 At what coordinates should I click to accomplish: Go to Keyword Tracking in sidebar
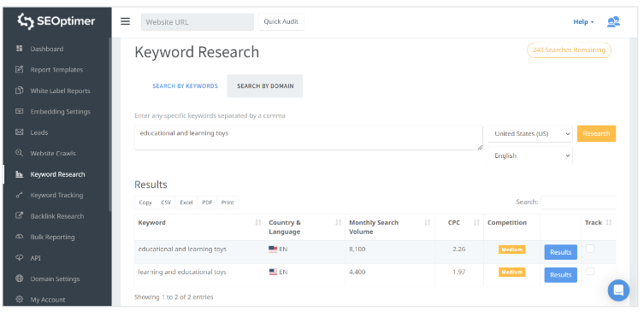click(56, 195)
